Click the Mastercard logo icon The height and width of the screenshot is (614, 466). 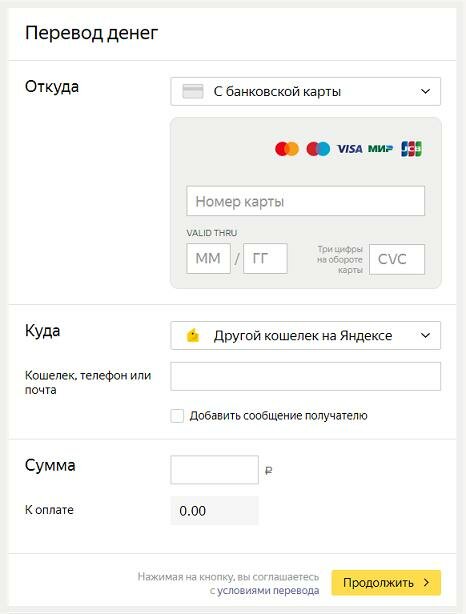(287, 149)
